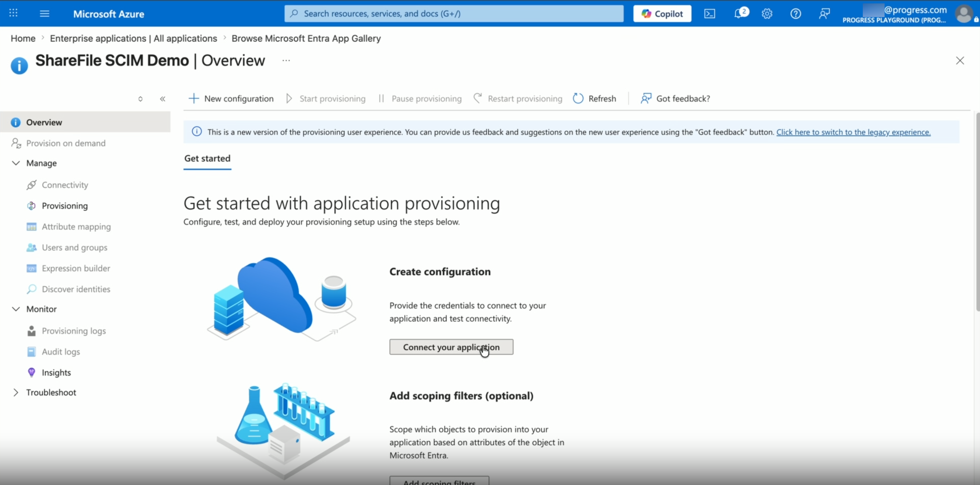Viewport: 980px width, 485px height.
Task: Open the Cloud Shell icon
Action: [709, 14]
